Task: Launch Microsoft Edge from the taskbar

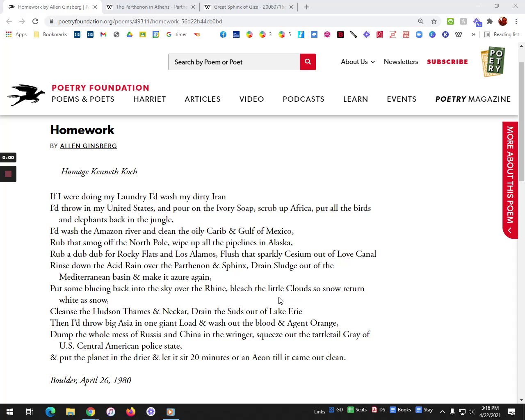Action: click(50, 412)
